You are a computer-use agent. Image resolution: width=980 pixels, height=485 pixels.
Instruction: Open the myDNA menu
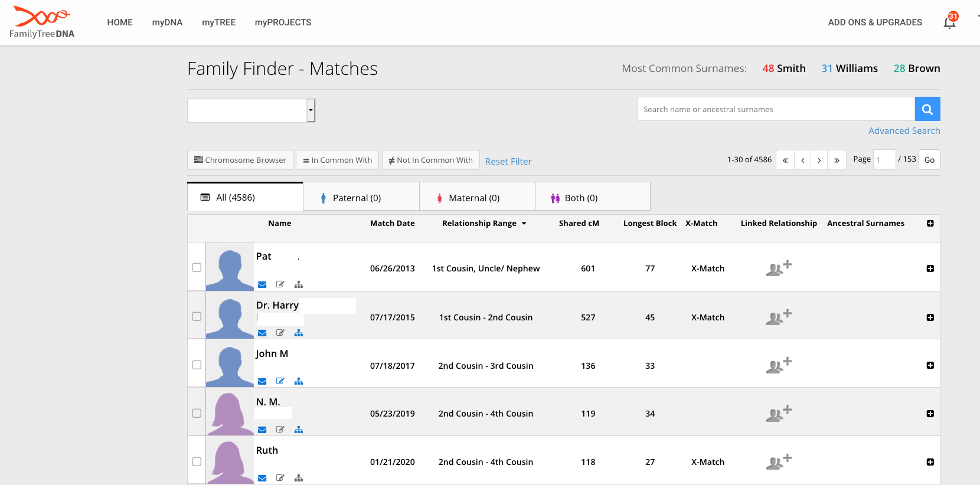point(167,22)
